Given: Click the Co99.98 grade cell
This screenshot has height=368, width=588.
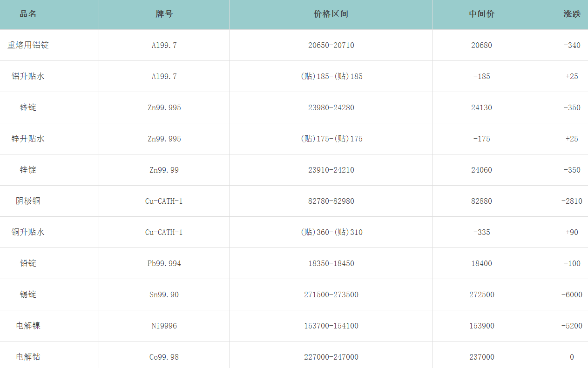Looking at the screenshot, I should 164,357.
